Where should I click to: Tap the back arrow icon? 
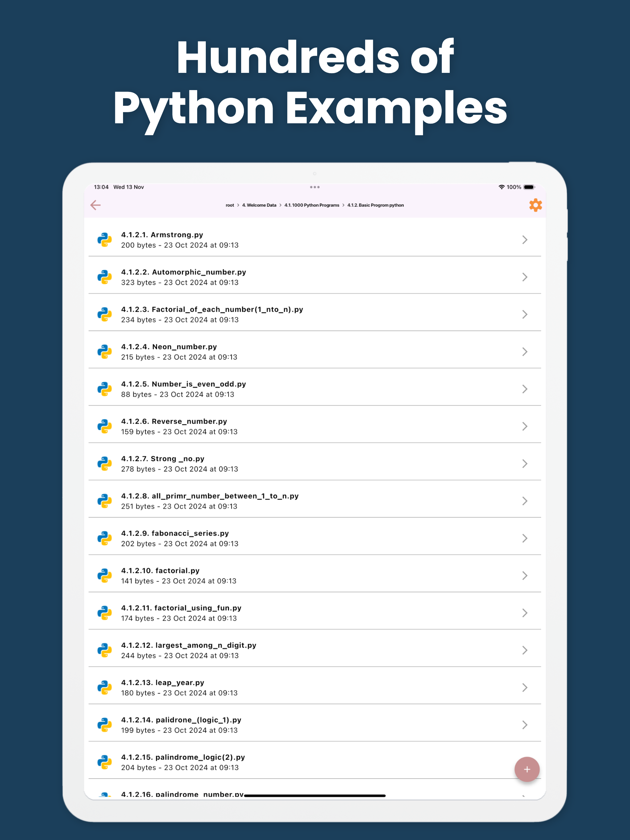point(95,205)
